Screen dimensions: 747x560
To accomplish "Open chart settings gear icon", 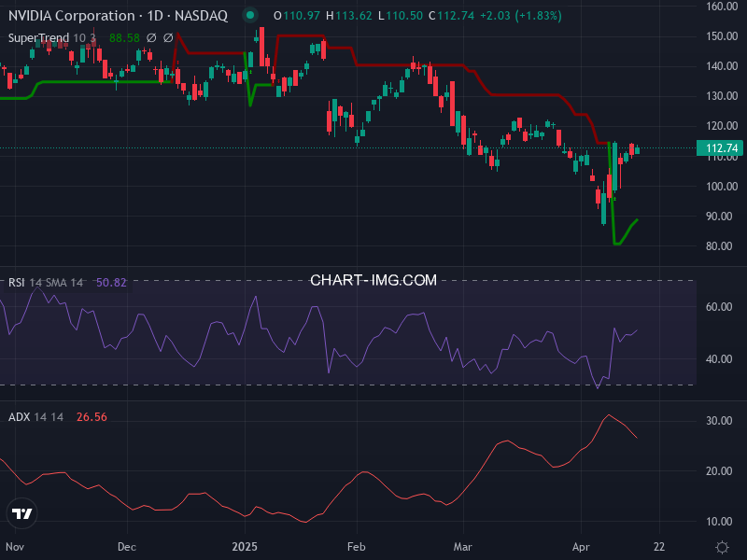I will (x=722, y=547).
